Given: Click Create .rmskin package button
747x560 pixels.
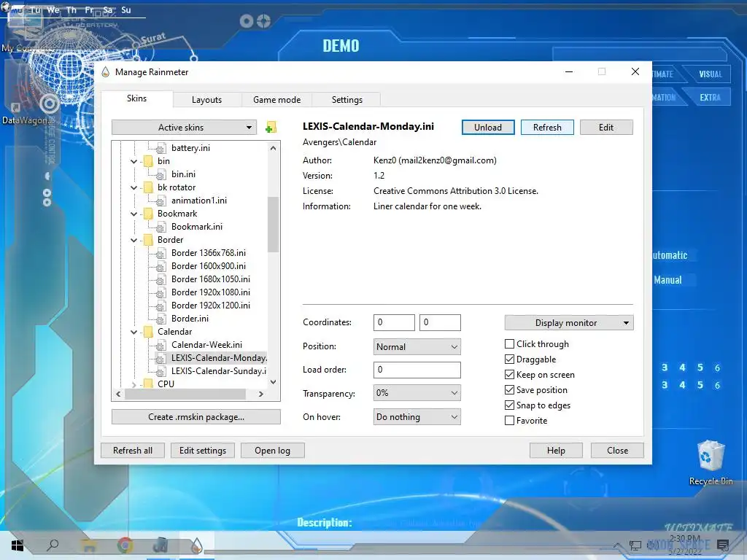Looking at the screenshot, I should 196,416.
